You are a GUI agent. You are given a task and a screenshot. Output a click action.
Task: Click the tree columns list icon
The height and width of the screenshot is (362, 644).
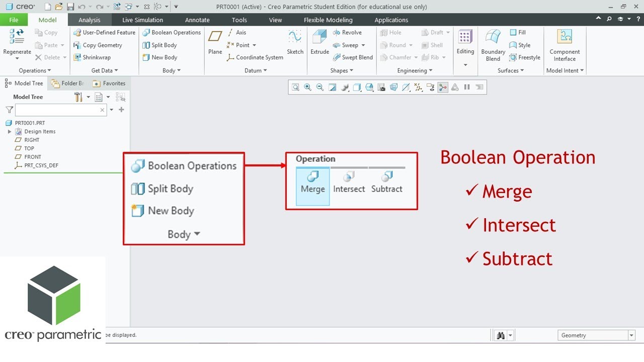point(99,97)
